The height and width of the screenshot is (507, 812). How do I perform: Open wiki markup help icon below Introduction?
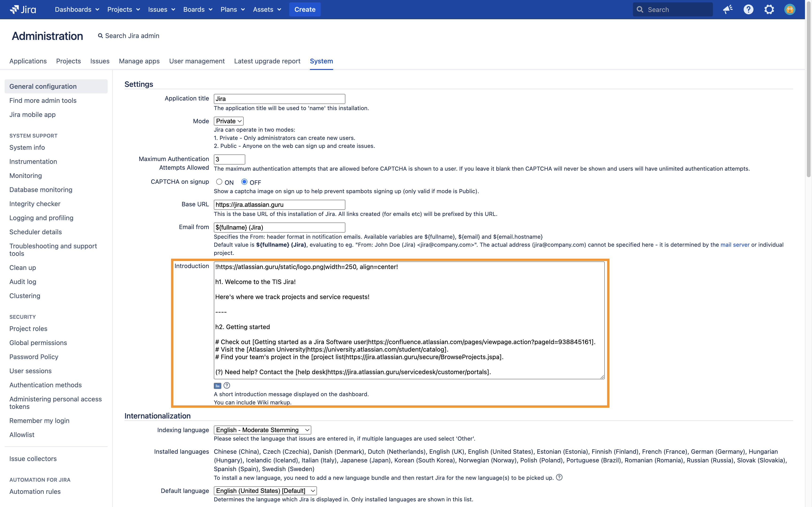(227, 386)
